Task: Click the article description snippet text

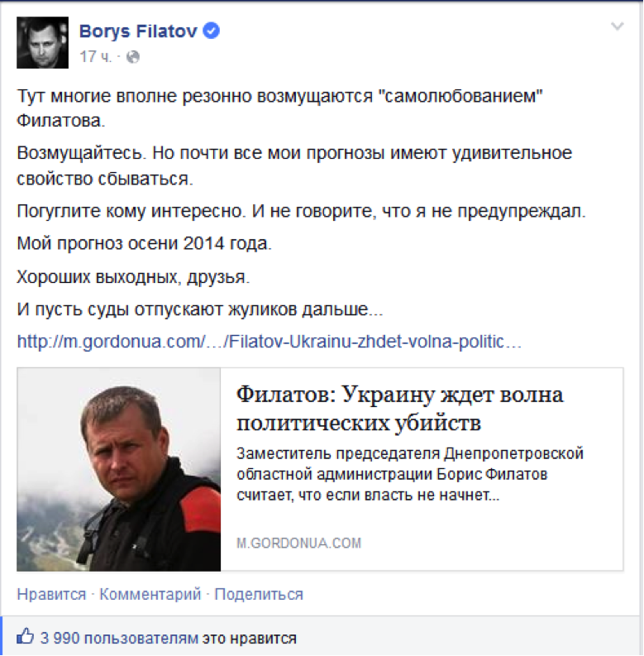Action: 409,475
